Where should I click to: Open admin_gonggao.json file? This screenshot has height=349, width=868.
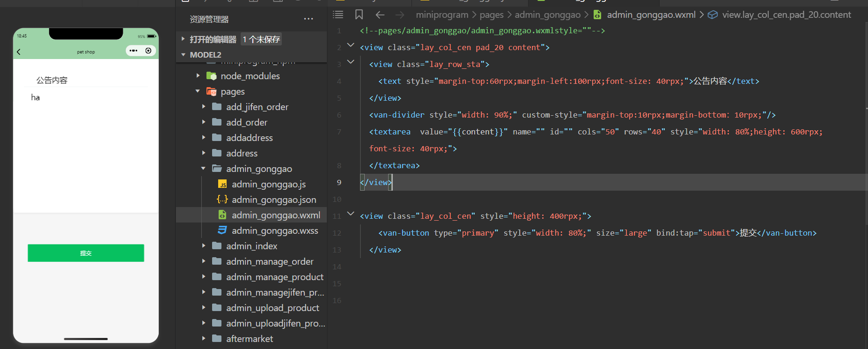pyautogui.click(x=273, y=200)
